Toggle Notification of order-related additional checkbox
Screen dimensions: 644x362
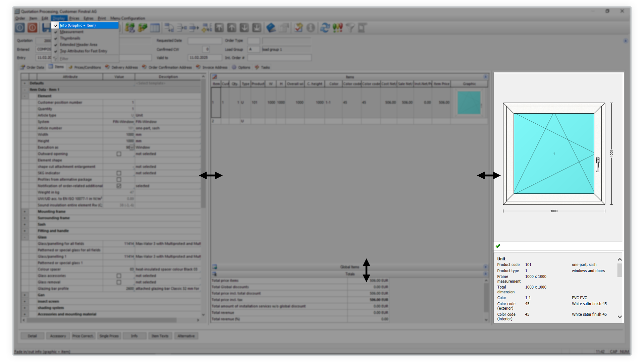[119, 186]
